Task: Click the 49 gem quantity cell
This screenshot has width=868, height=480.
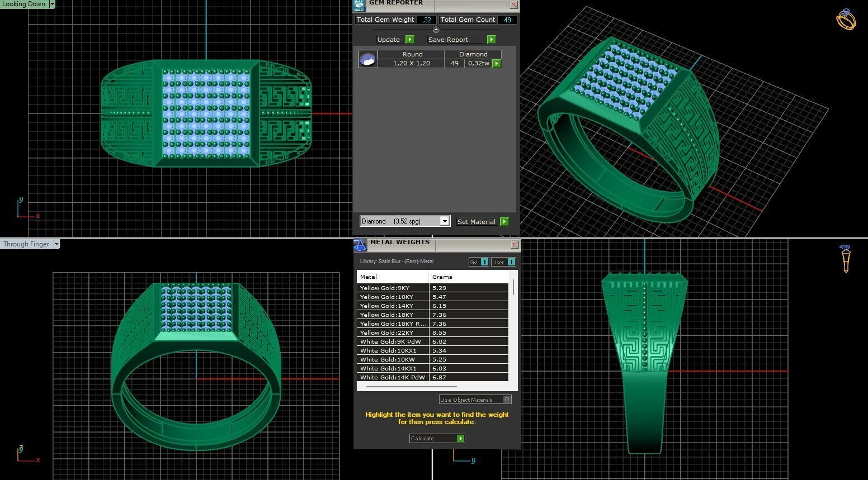Action: 455,64
